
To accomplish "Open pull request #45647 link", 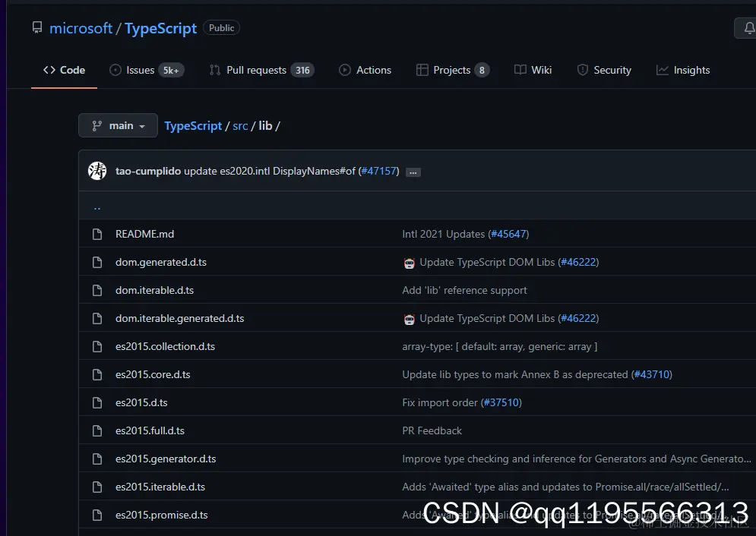I will [508, 234].
